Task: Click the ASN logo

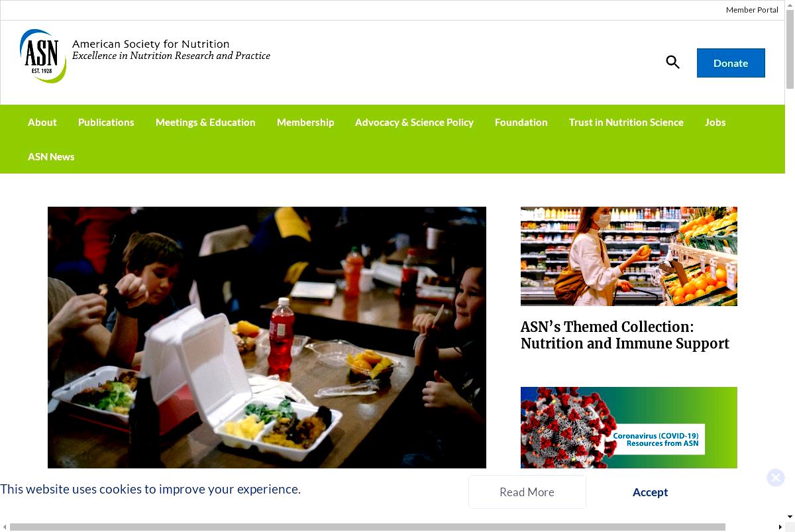Action: pos(43,56)
